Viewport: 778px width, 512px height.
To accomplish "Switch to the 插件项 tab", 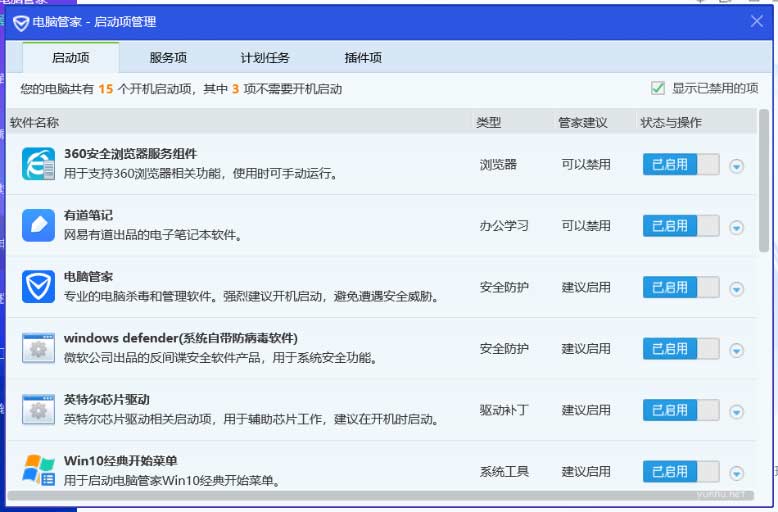I will point(363,58).
